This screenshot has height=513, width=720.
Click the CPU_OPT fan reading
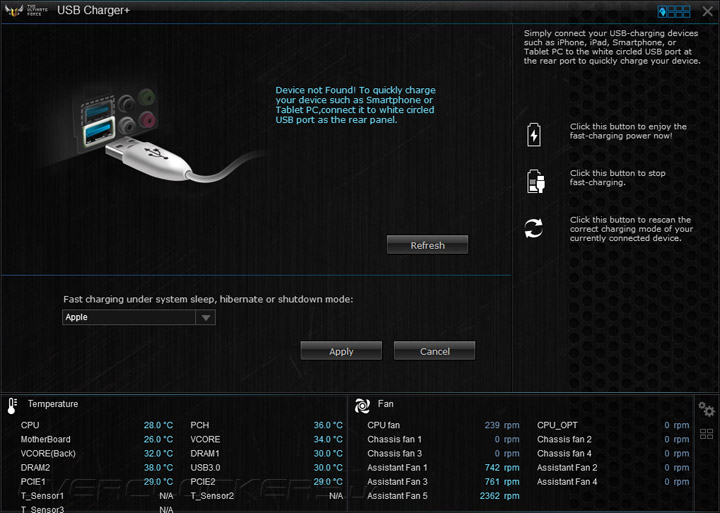click(x=676, y=425)
